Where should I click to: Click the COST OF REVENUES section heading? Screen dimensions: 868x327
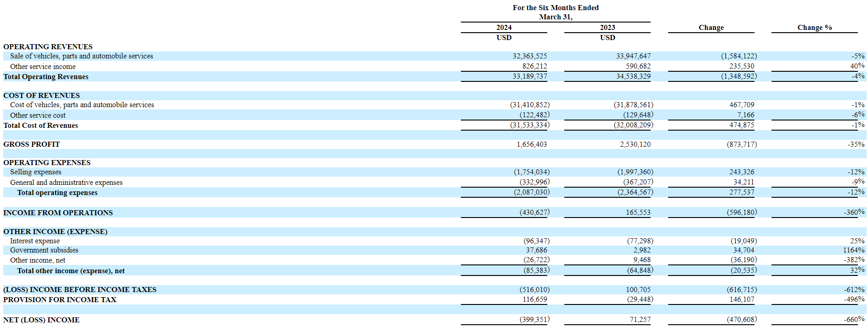point(41,95)
